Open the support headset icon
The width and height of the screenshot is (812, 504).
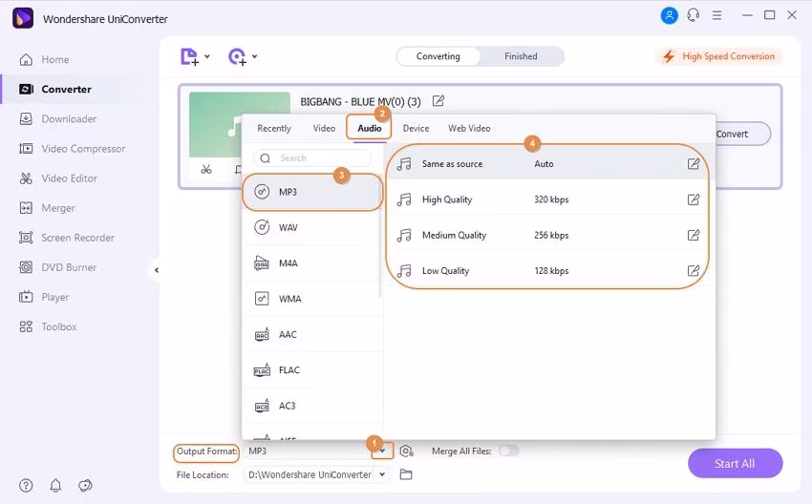pos(694,15)
